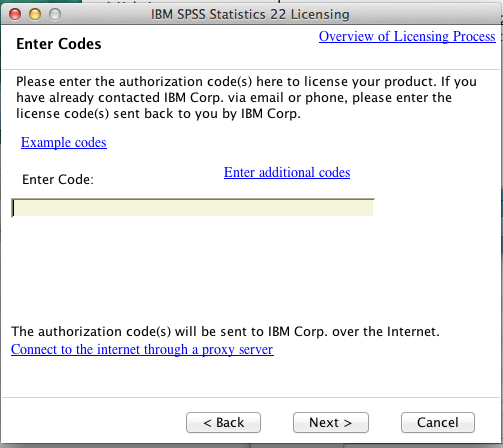Go to previous step with Back button
The width and height of the screenshot is (503, 448).
pyautogui.click(x=223, y=423)
